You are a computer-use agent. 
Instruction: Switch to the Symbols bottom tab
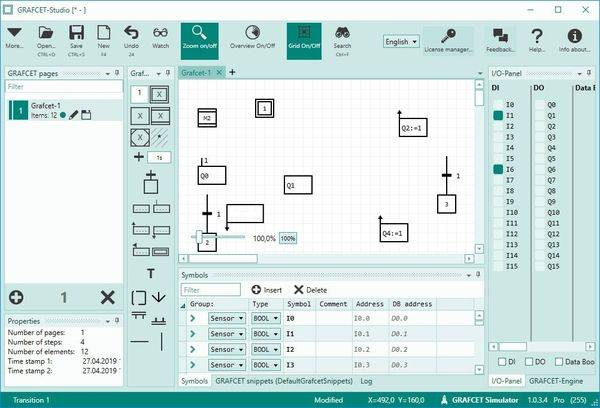pos(194,381)
